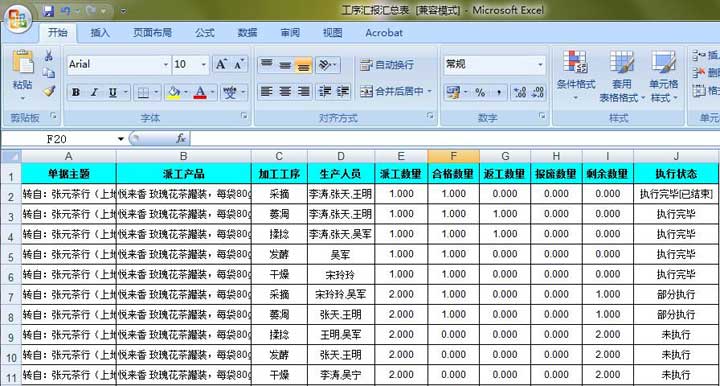
Task: Align text left
Action: click(x=267, y=92)
